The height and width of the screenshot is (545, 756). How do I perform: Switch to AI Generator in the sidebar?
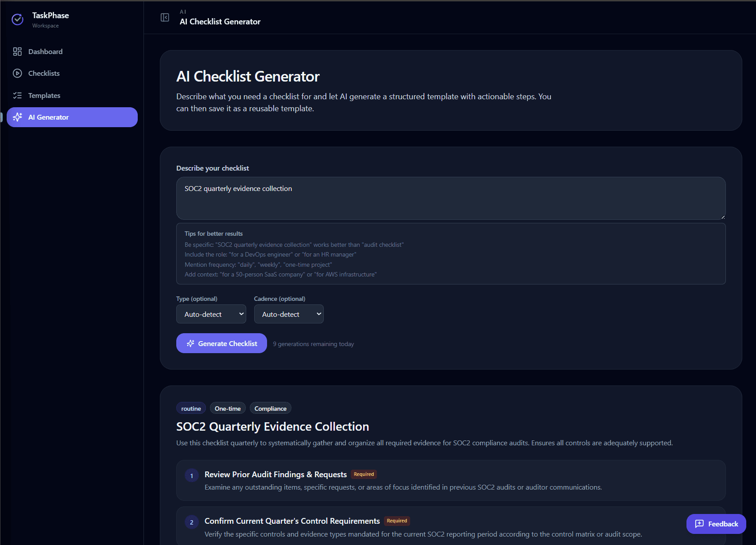[49, 117]
